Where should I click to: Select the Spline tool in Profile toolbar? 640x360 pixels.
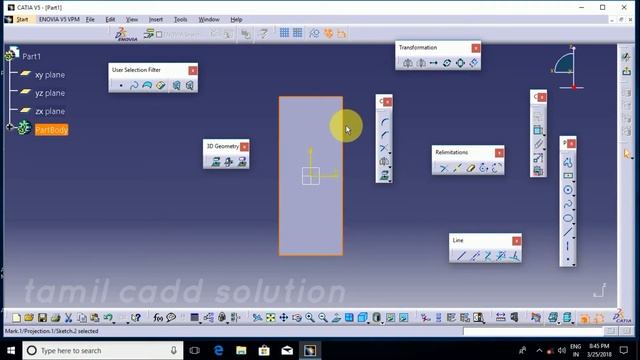567,204
